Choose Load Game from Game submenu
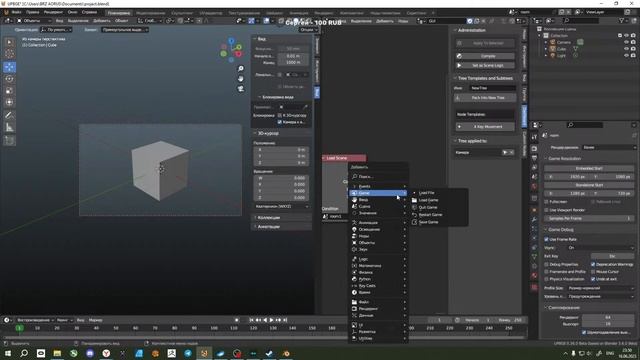Screen dimensions: 640x360 pos(428,200)
